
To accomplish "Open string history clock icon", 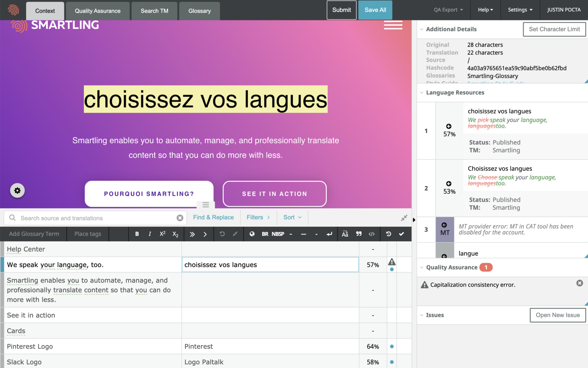I will tap(388, 234).
